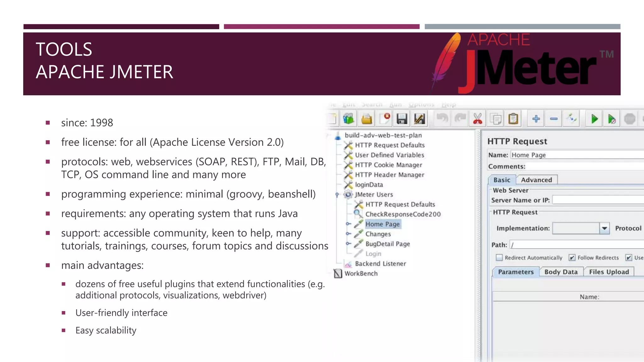Viewport: 644px width, 362px height.
Task: Click the gray Stop test icon
Action: point(630,119)
